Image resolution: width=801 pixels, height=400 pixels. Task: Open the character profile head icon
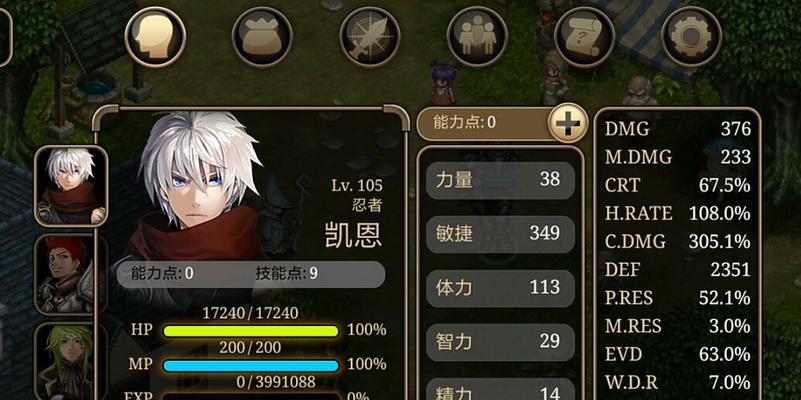pos(155,37)
